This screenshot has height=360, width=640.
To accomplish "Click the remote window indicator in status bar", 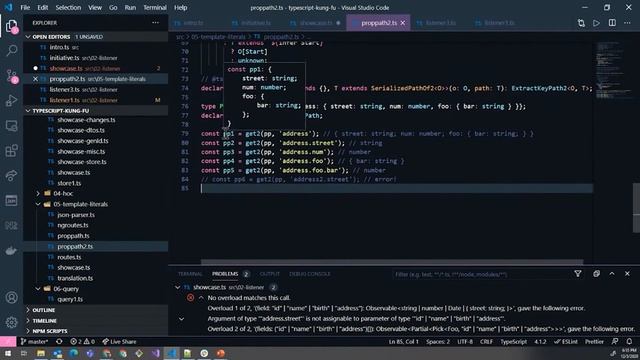I will click(x=8, y=342).
